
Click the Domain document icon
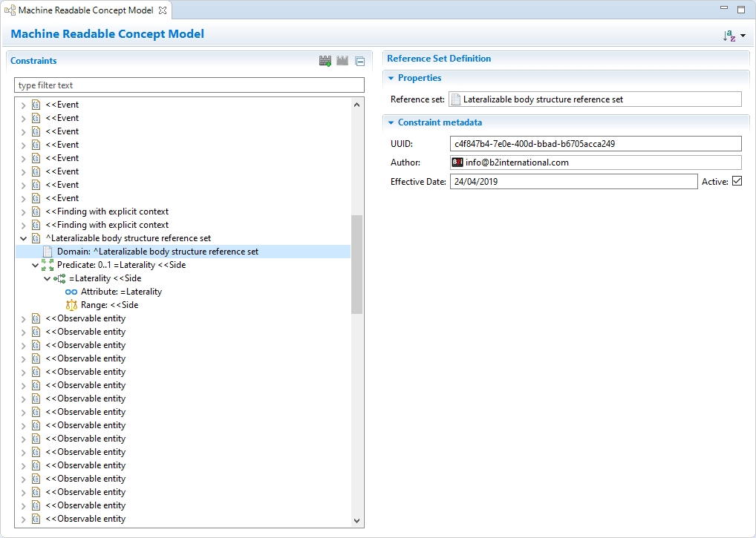pyautogui.click(x=48, y=252)
